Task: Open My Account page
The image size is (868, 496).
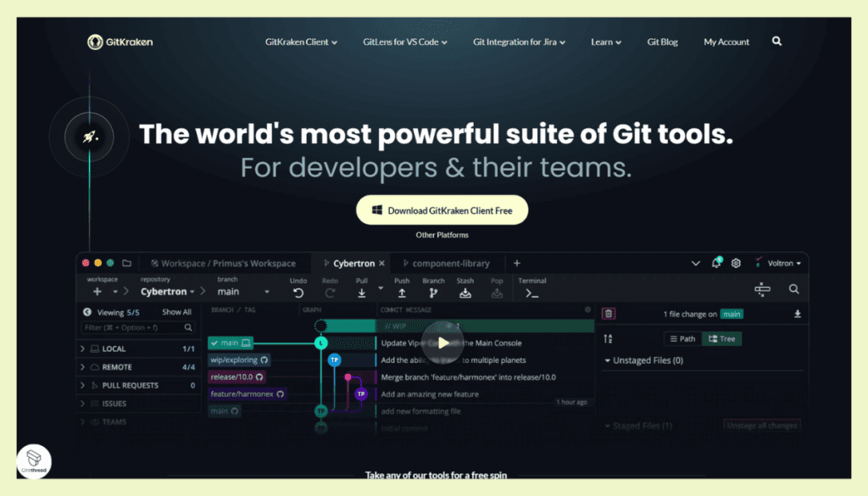Action: (726, 42)
